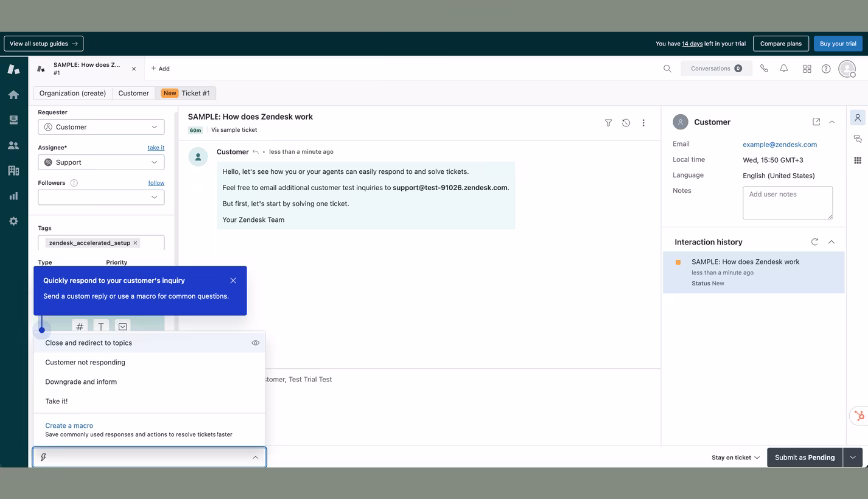Image resolution: width=868 pixels, height=499 pixels.
Task: Open the Zendesk logo home icon
Action: click(13, 69)
